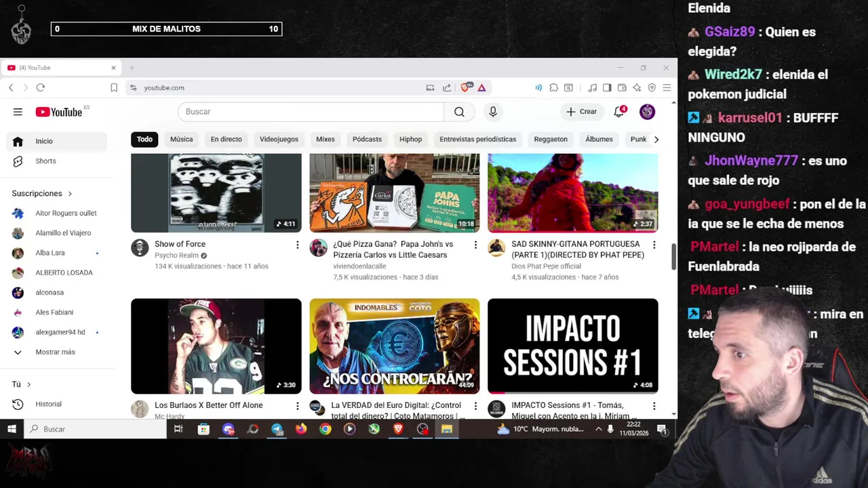This screenshot has height=488, width=868.
Task: Select the Videojuegos filter chip
Action: [x=279, y=139]
